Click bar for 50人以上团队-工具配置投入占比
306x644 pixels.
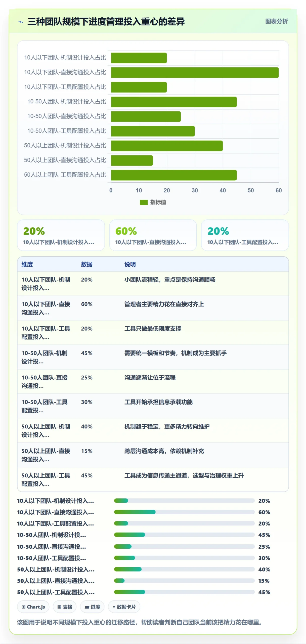(x=174, y=175)
